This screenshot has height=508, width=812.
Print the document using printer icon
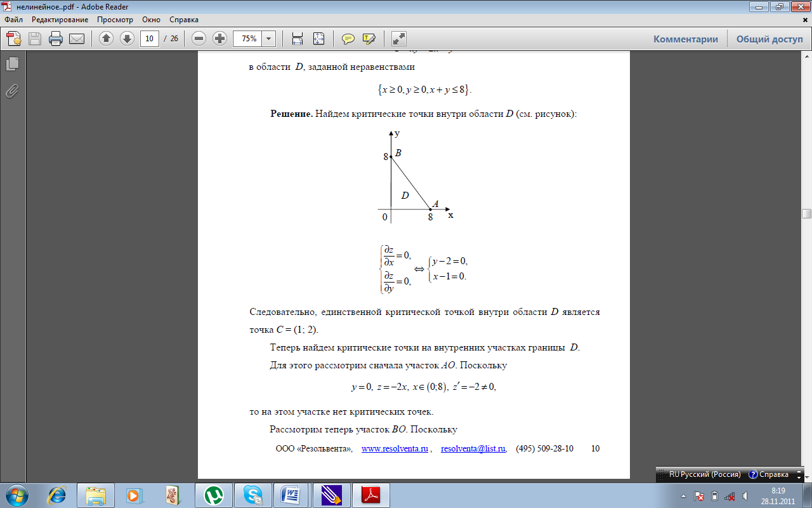pyautogui.click(x=56, y=39)
